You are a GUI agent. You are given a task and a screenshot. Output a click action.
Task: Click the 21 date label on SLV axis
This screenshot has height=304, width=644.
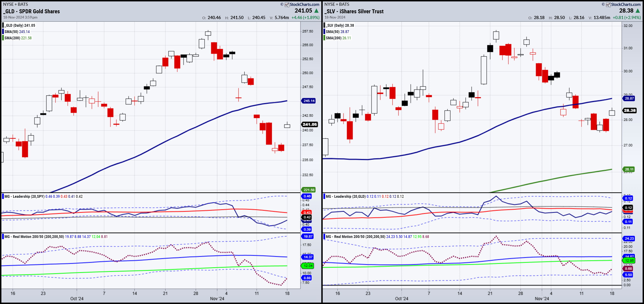coord(490,293)
